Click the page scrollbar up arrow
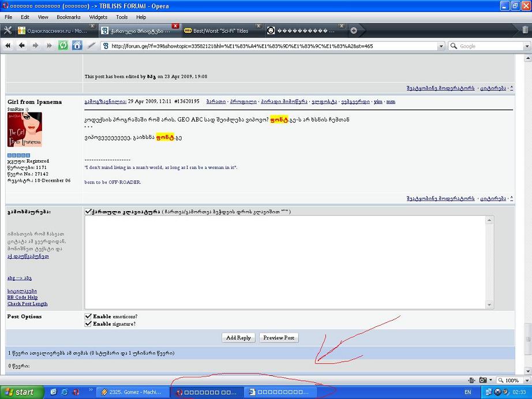Viewport: 532px width, 399px height. (x=527, y=58)
